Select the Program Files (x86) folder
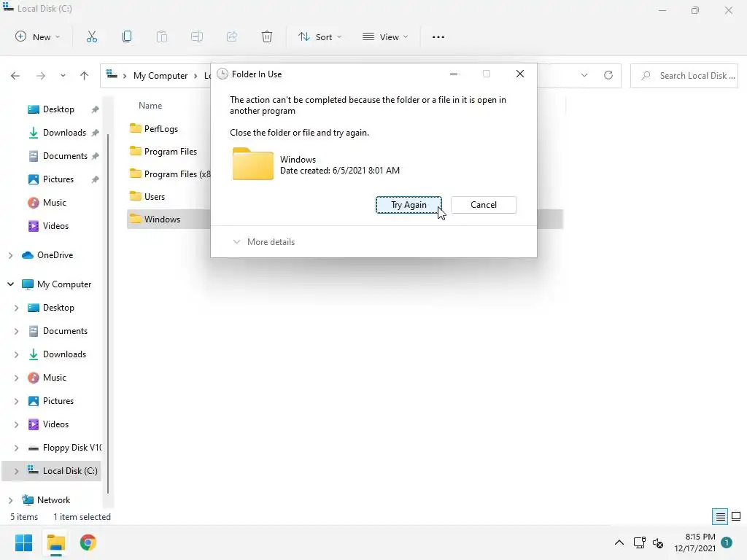Image resolution: width=747 pixels, height=560 pixels. point(170,174)
